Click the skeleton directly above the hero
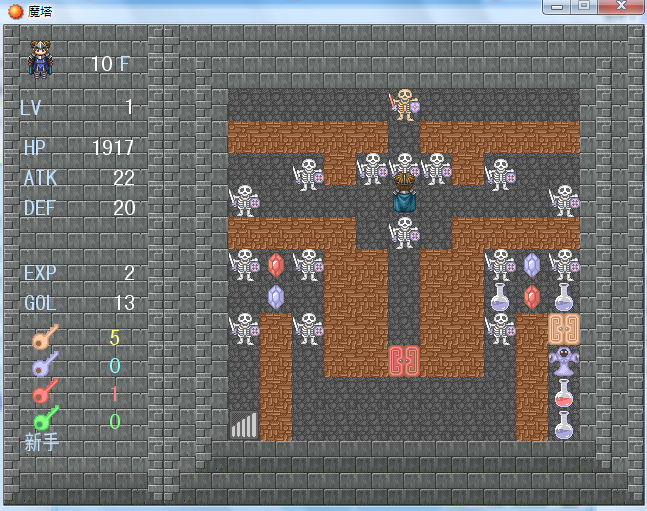 (x=404, y=164)
